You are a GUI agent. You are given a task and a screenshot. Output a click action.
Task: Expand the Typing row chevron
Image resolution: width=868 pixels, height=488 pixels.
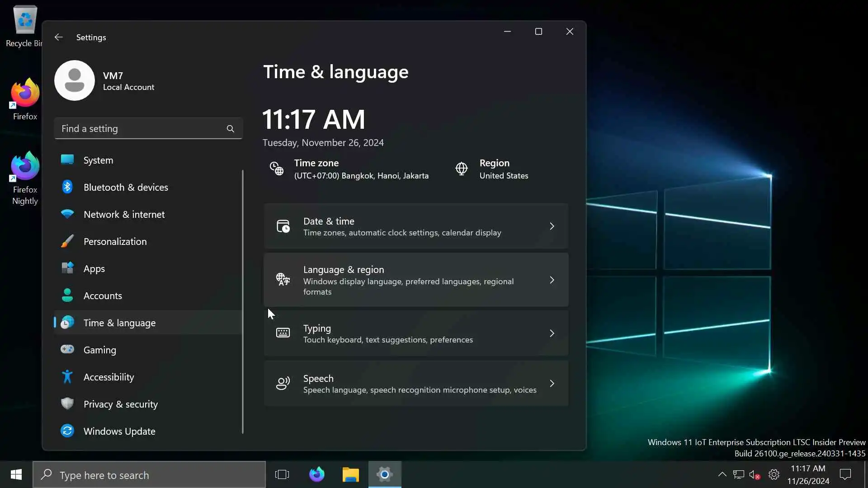(x=552, y=333)
